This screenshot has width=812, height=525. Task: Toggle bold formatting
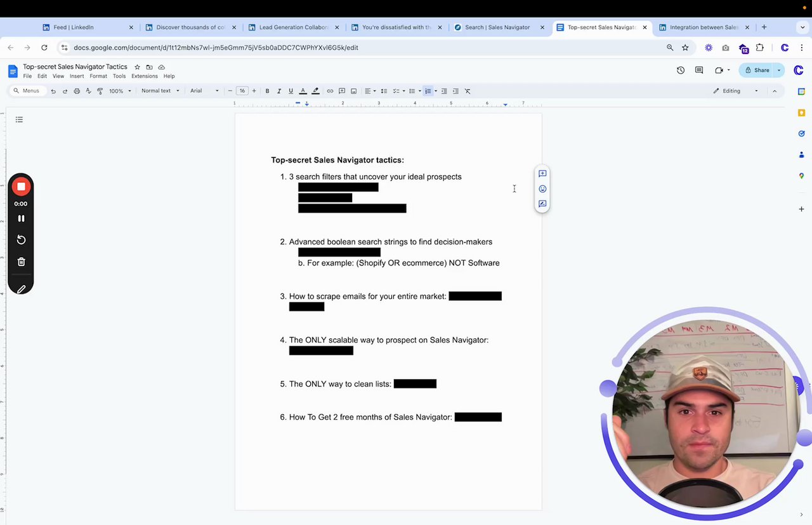[x=267, y=91]
